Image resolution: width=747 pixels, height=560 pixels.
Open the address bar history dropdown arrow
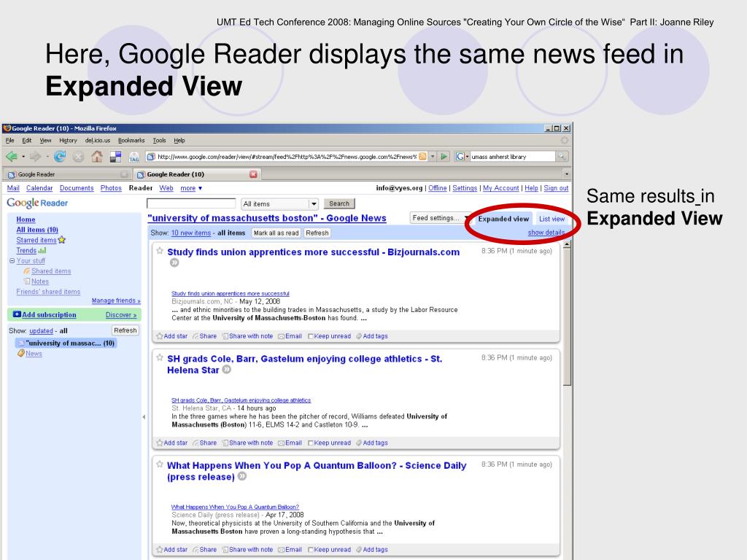[x=433, y=156]
